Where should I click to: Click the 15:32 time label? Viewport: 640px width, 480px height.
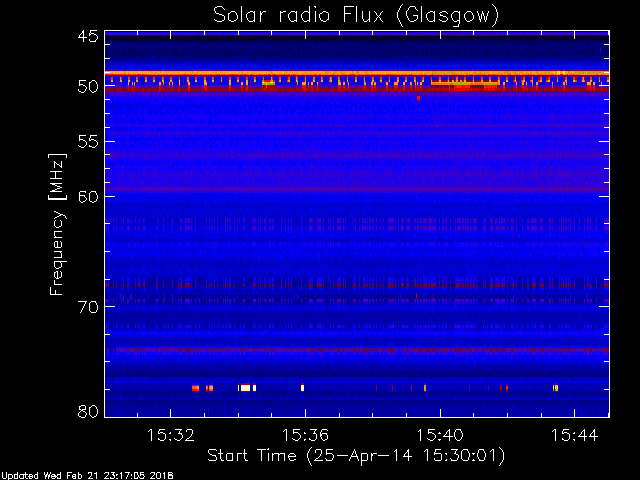171,435
